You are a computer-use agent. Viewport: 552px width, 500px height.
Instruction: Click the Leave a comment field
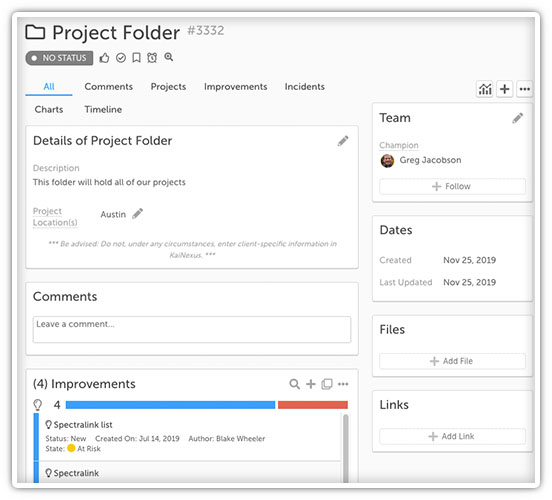pos(192,330)
